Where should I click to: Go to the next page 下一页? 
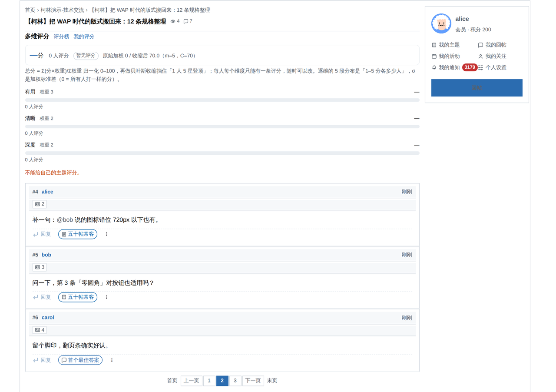coord(253,381)
